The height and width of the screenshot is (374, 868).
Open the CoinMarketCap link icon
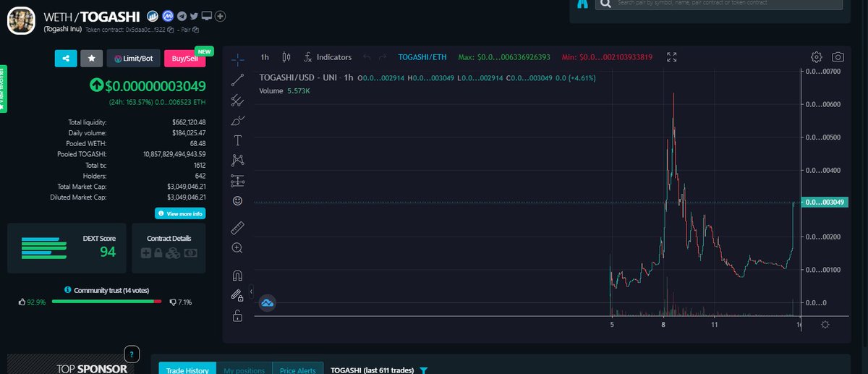tap(167, 16)
